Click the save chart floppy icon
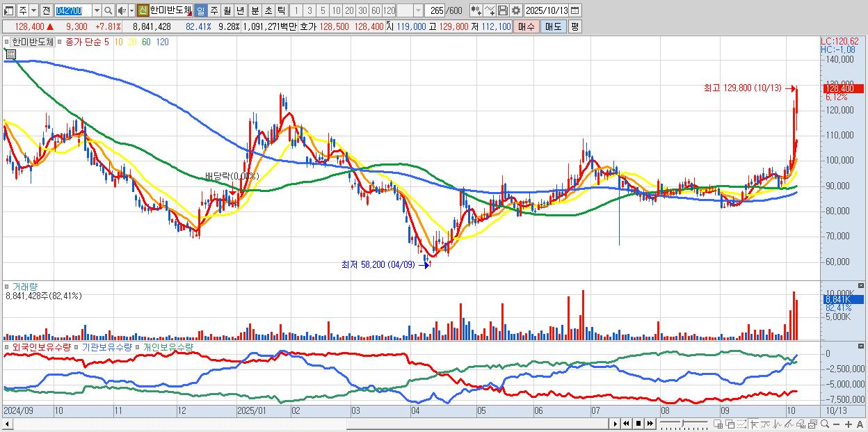Image resolution: width=868 pixels, height=432 pixels. click(x=503, y=10)
